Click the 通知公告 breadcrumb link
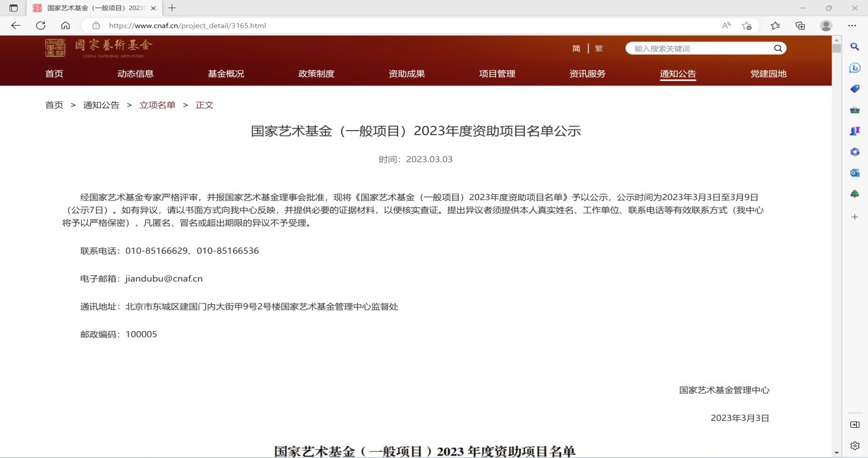The width and height of the screenshot is (868, 458). [101, 105]
